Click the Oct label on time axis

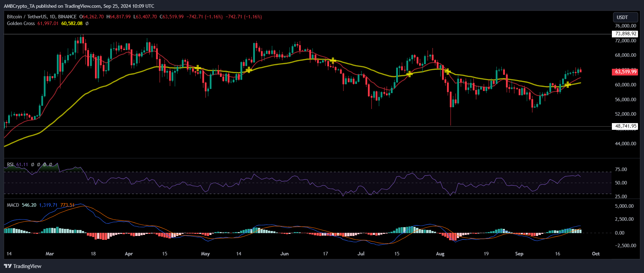tap(596, 254)
